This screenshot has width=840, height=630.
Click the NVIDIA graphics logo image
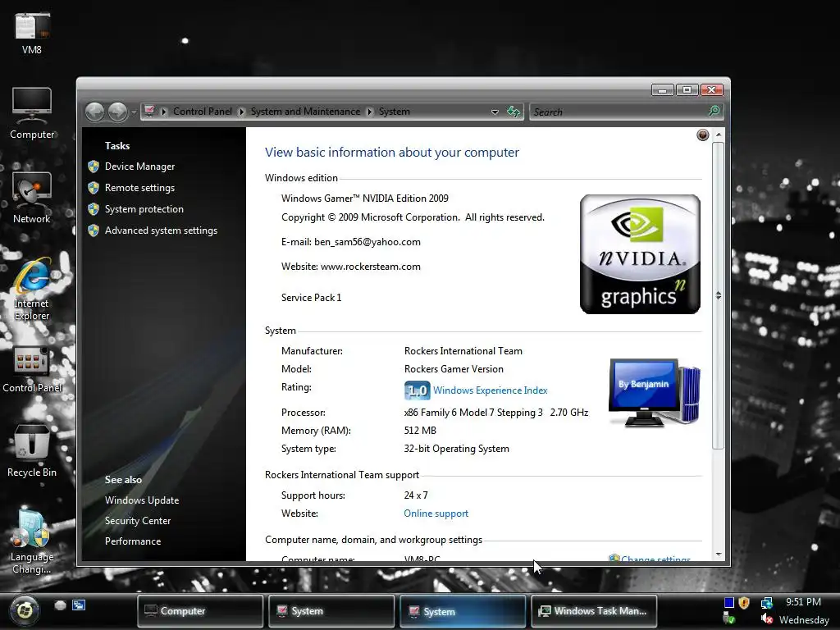tap(640, 254)
